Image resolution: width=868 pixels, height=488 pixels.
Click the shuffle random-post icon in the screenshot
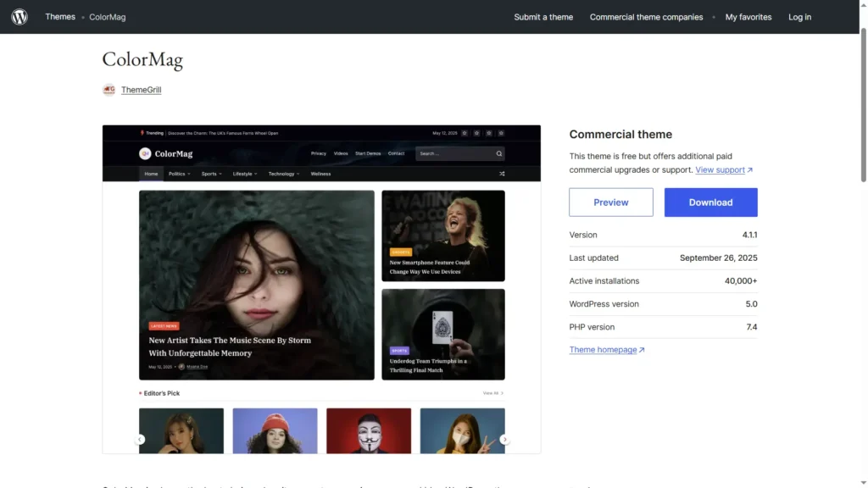(x=502, y=174)
